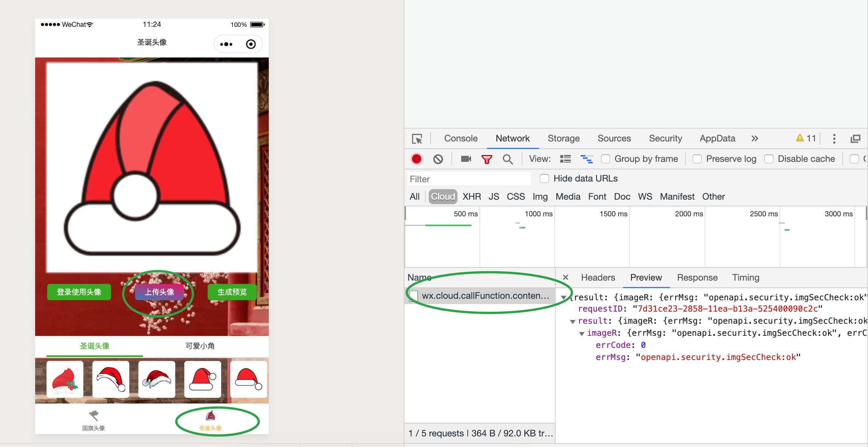The height and width of the screenshot is (447, 868).
Task: Show more DevTools tabs via double chevron
Action: point(755,138)
